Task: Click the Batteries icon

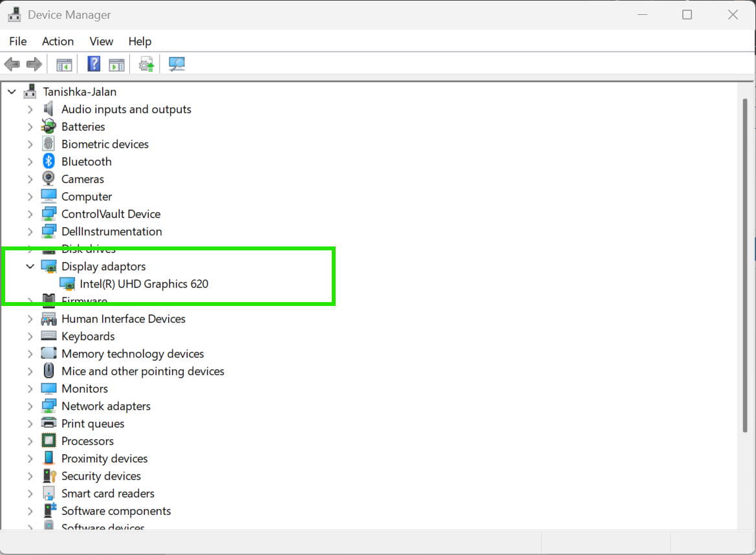Action: [49, 126]
